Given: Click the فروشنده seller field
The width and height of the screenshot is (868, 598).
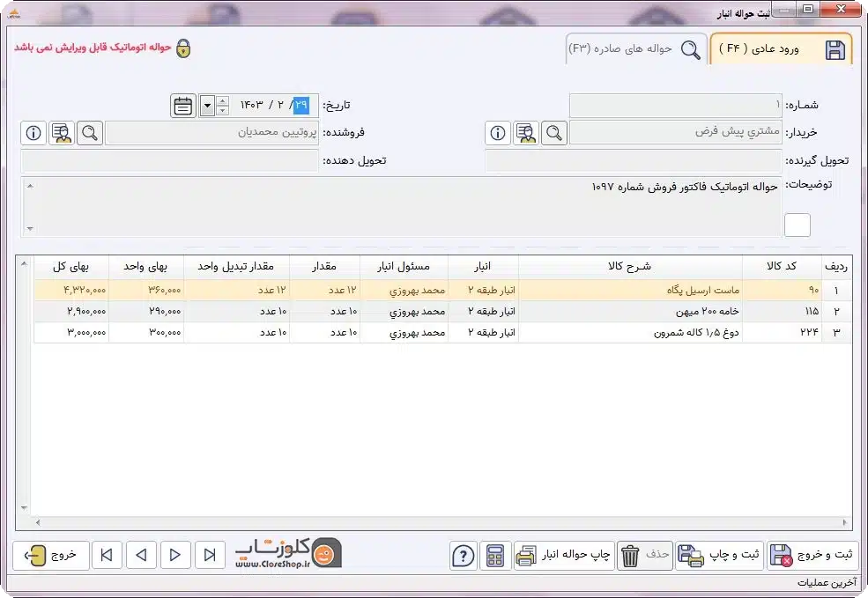Looking at the screenshot, I should tap(212, 133).
